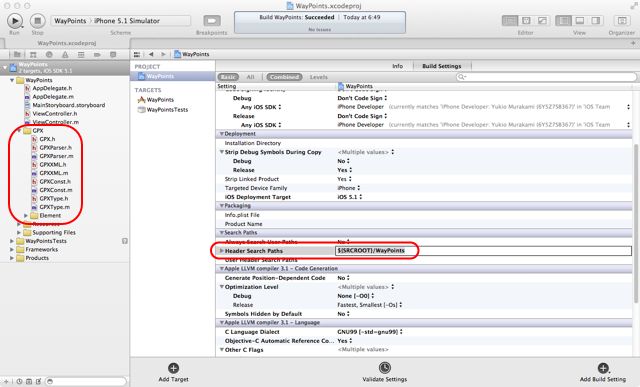Add a new tab with plus button
Image resolution: width=640 pixels, height=387 pixels.
click(633, 43)
